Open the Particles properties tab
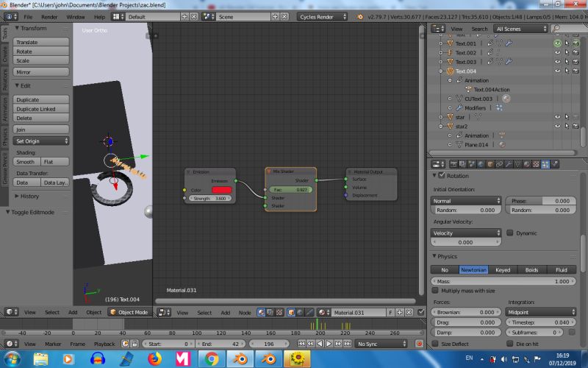The image size is (588, 368). tap(545, 164)
